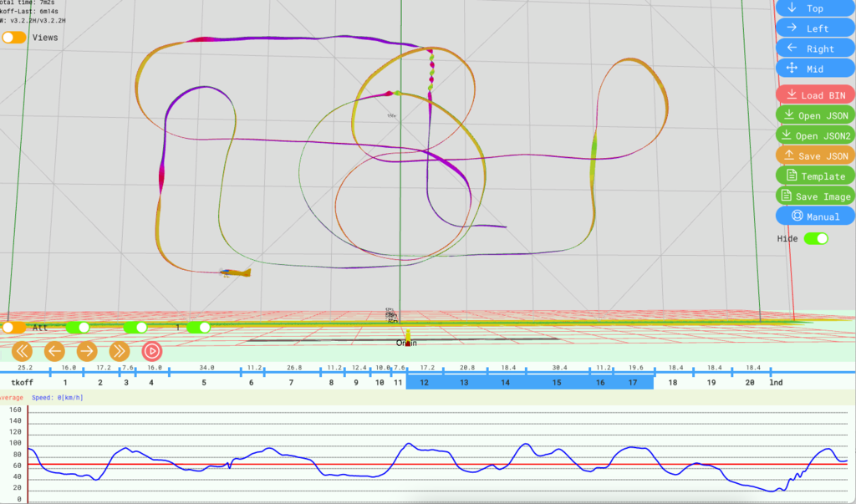Select highlighted maneuver 14 in the timeline
The image size is (856, 504).
(x=506, y=382)
